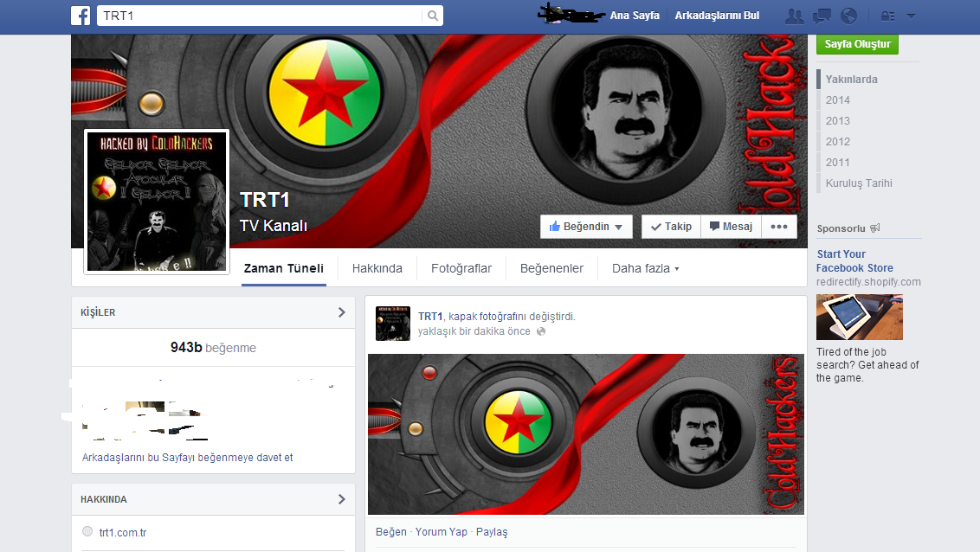Click Arkadaşlarını bu Sayfayı beğenmeye davet et
Screen dimensions: 980x552
(x=188, y=457)
